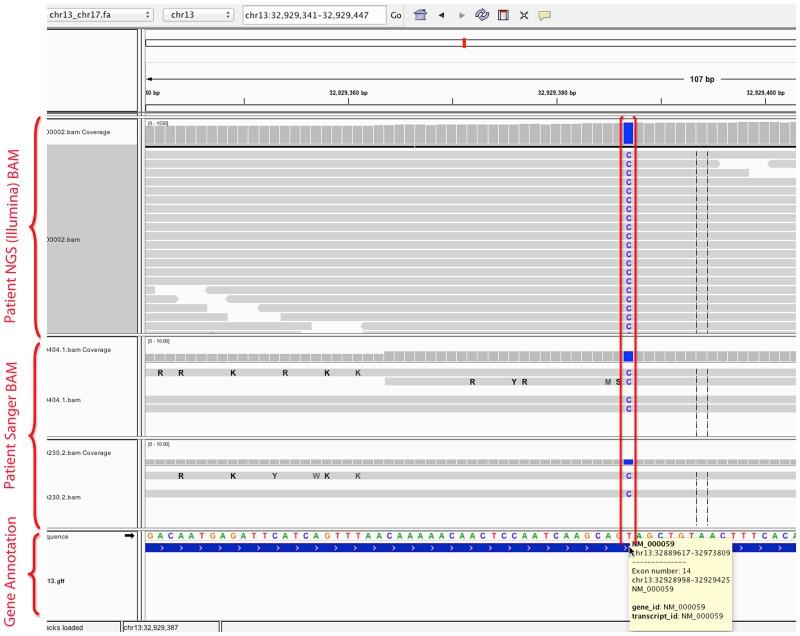Open the chr13 chromosome dropdown
The height and width of the screenshot is (636, 800).
click(198, 16)
